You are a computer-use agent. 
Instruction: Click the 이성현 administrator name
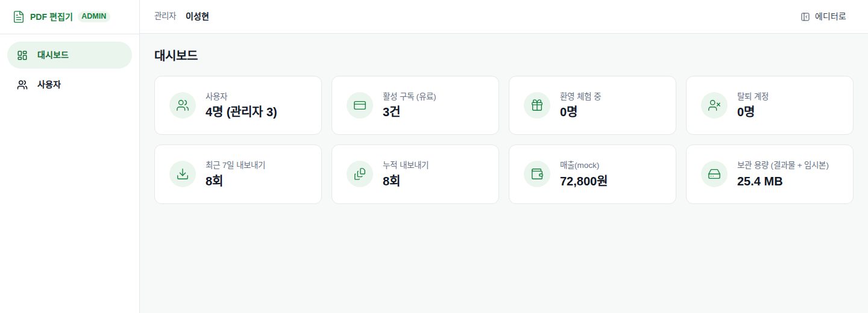(x=197, y=17)
